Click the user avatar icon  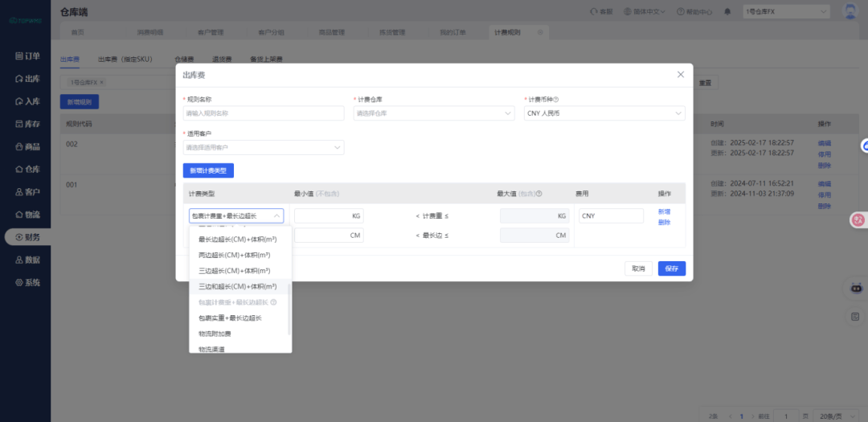[x=850, y=11]
